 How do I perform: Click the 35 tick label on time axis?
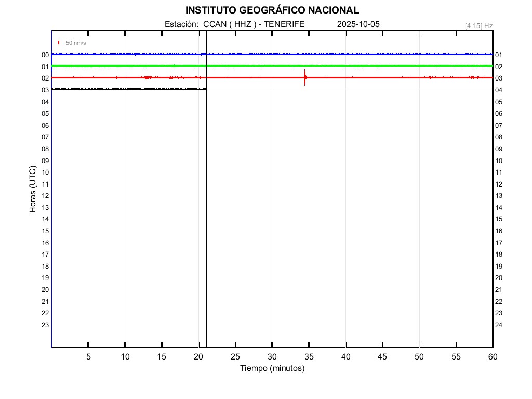click(309, 357)
